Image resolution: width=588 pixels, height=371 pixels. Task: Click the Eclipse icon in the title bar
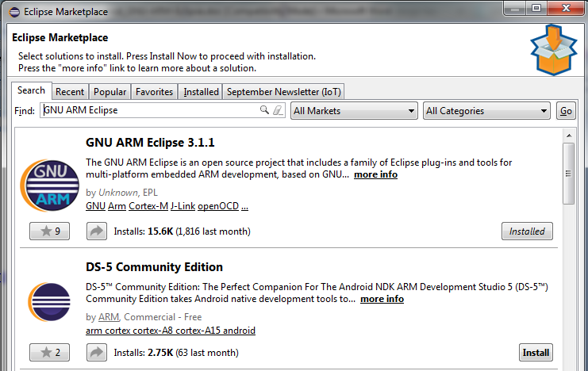pos(14,12)
